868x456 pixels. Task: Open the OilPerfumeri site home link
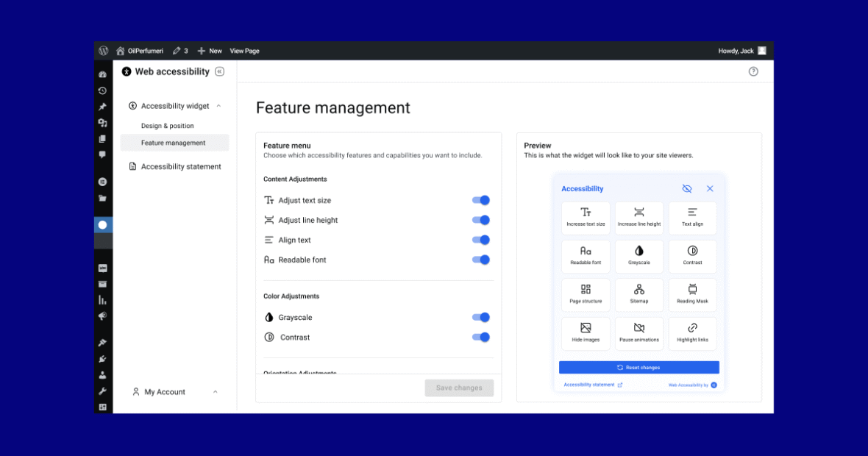tap(140, 51)
